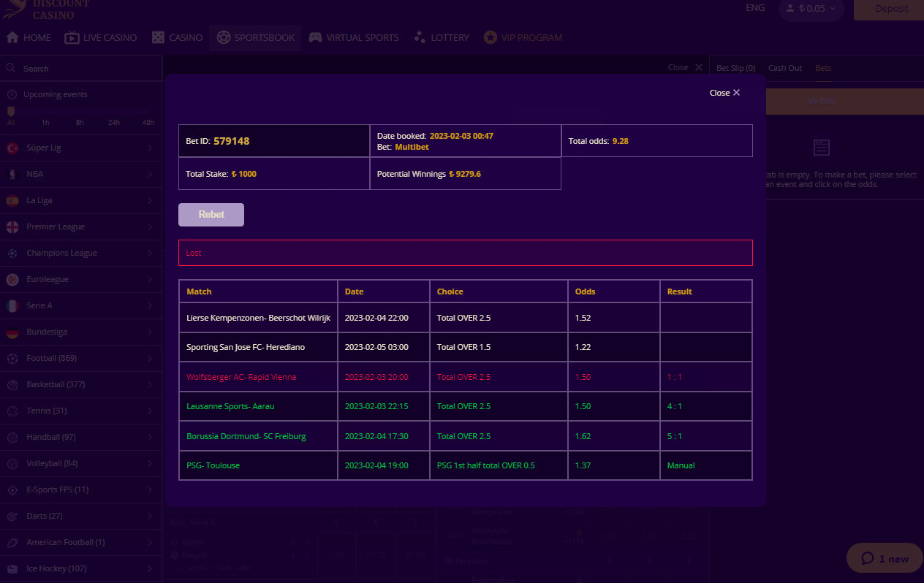
Task: Click the Basketball sport icon
Action: [12, 384]
